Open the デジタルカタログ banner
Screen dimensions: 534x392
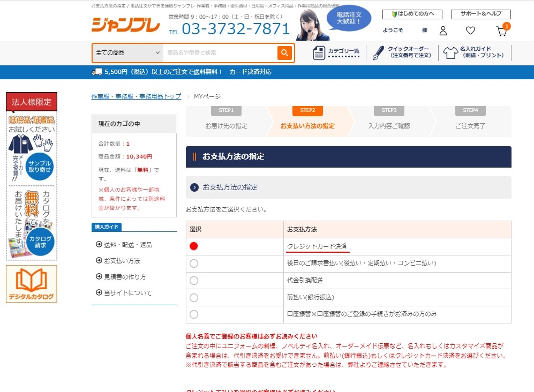(31, 284)
